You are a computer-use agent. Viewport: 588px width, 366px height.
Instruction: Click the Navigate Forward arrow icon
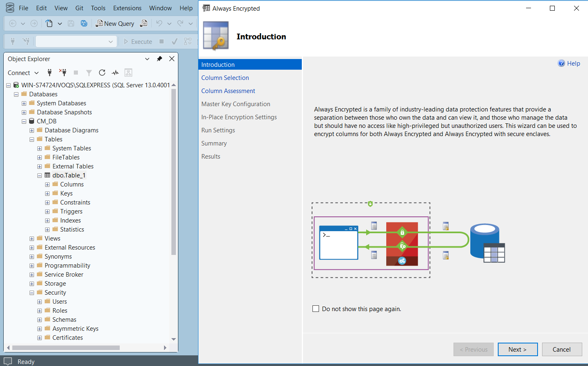coord(34,23)
